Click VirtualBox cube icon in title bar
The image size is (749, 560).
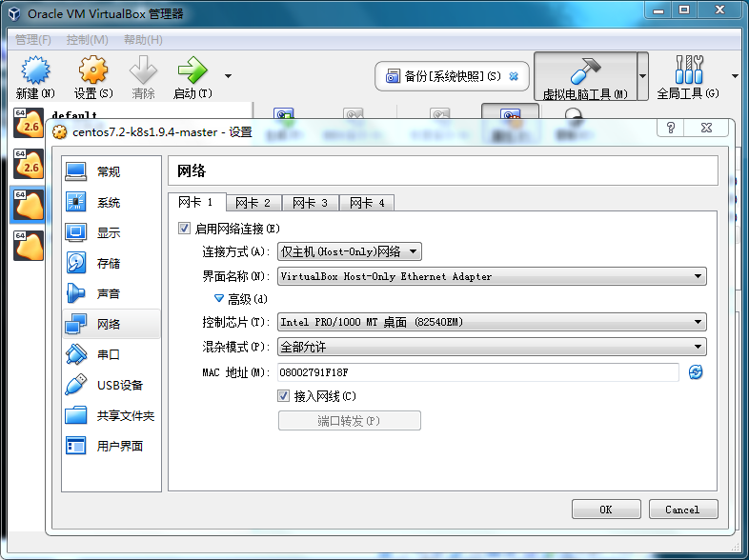[x=14, y=14]
